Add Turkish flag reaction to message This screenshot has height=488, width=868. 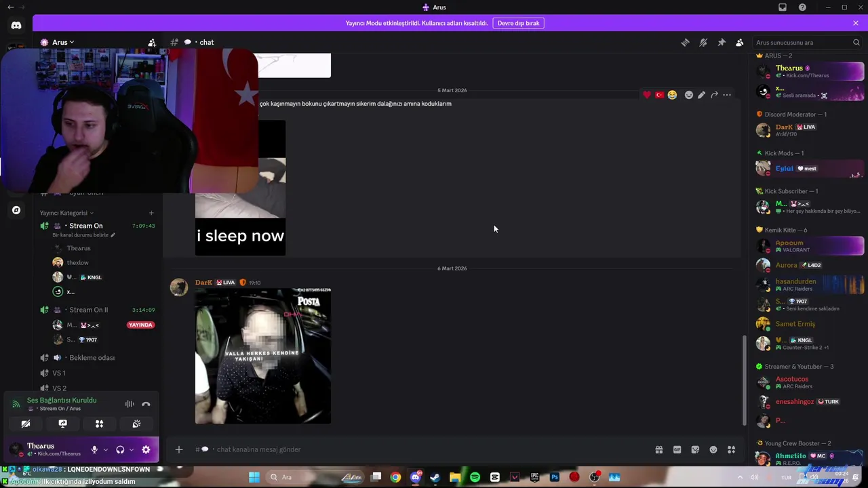659,95
